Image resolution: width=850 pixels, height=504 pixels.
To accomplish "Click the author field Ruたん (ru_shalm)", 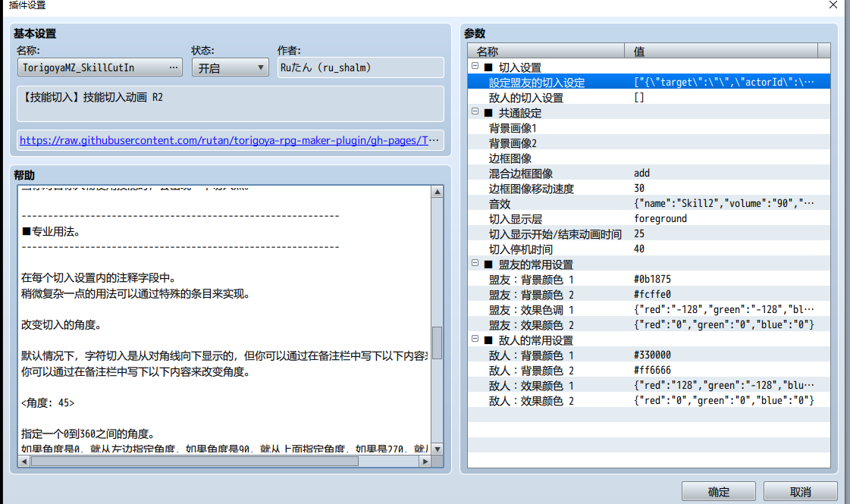I will (360, 67).
